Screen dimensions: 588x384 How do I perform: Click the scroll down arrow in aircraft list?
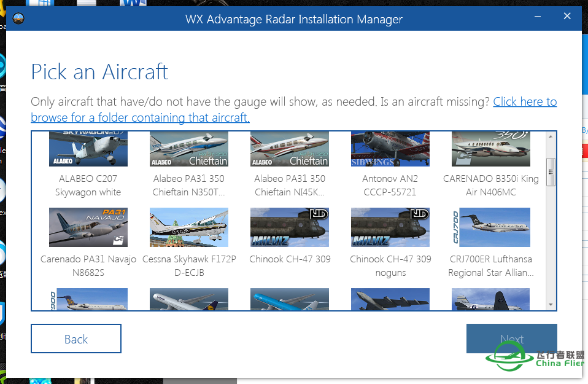pyautogui.click(x=551, y=304)
